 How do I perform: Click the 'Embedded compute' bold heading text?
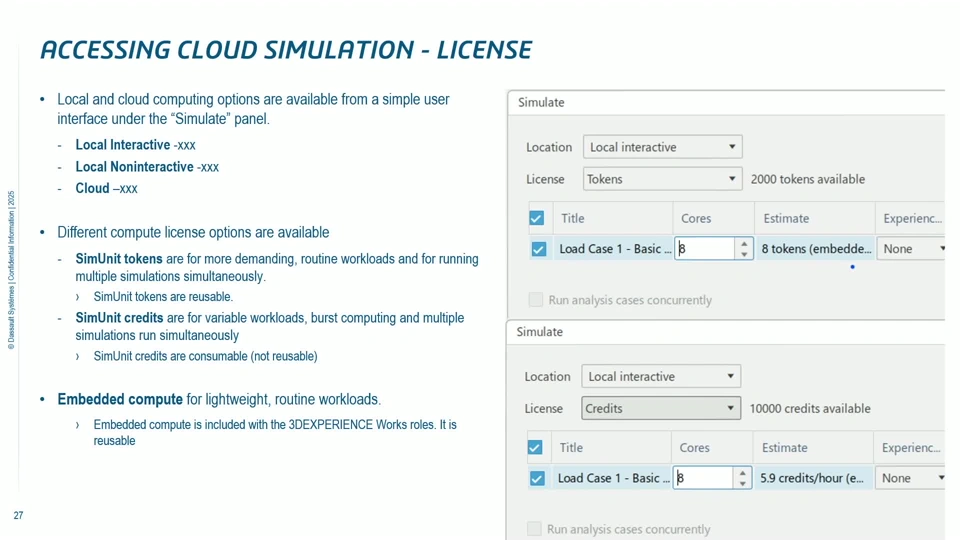(120, 399)
